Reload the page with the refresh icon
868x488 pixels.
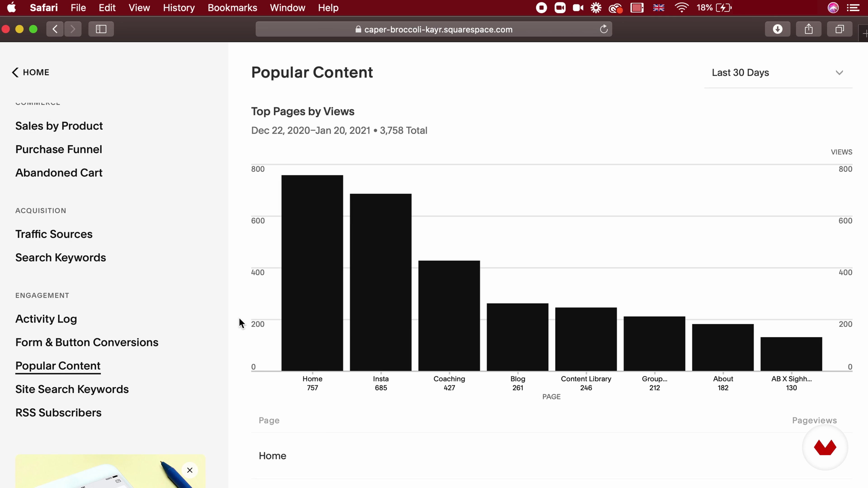(x=604, y=29)
